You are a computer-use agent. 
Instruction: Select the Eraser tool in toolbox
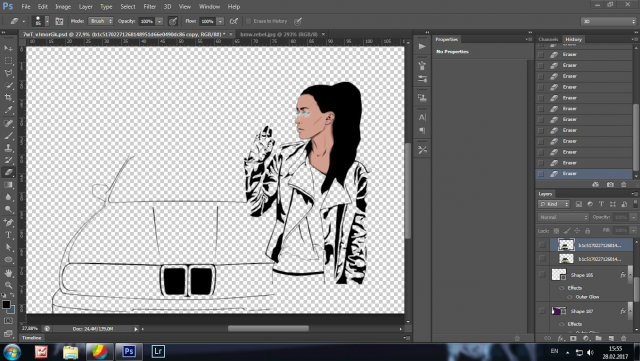(9, 172)
